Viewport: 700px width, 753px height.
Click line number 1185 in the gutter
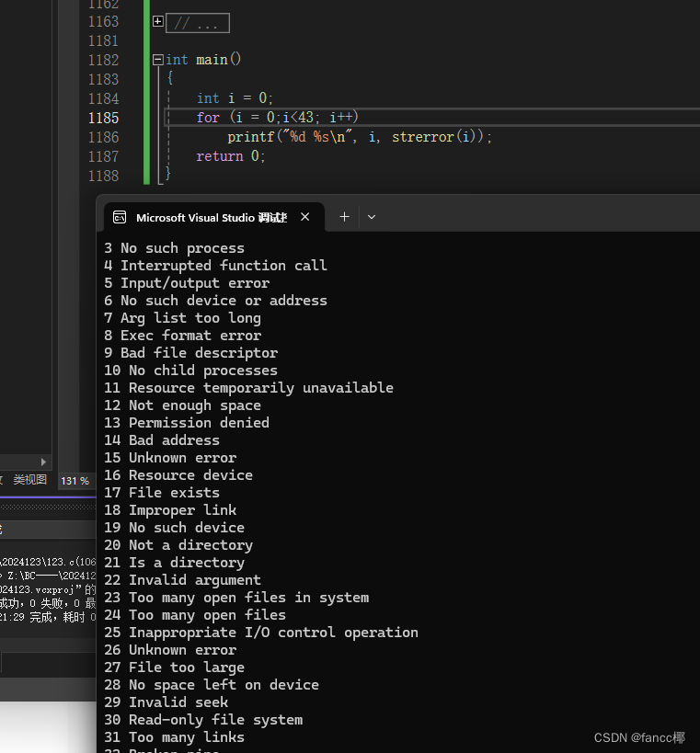103,118
